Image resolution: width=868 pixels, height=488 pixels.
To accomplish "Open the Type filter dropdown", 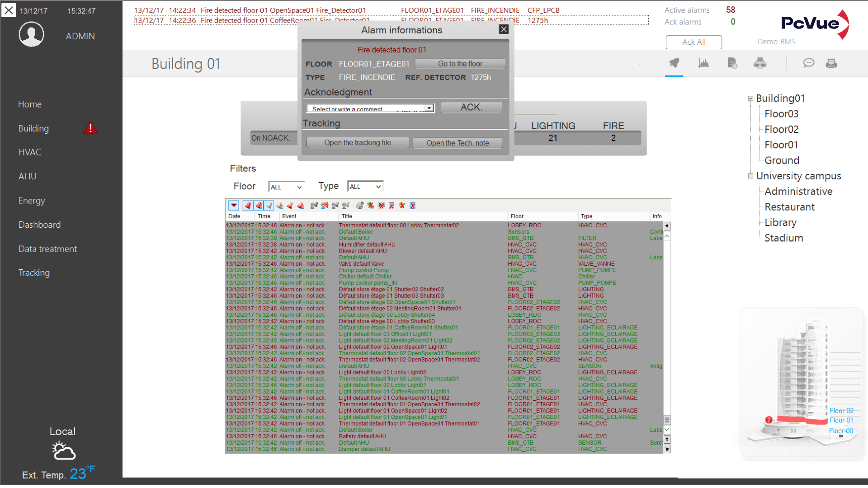I will [365, 187].
